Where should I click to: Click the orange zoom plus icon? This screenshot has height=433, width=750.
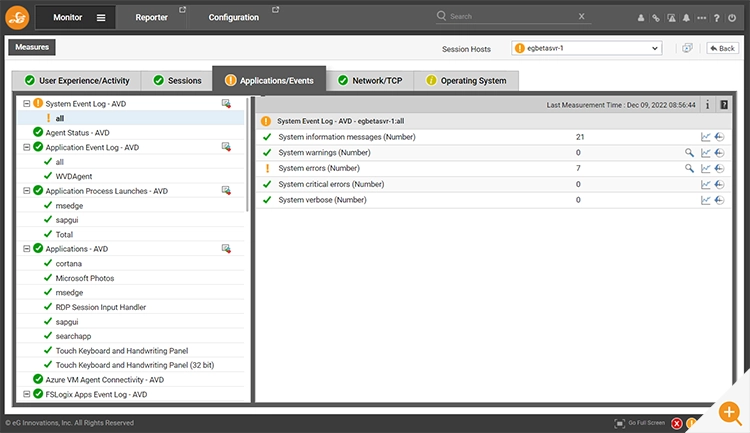point(730,412)
